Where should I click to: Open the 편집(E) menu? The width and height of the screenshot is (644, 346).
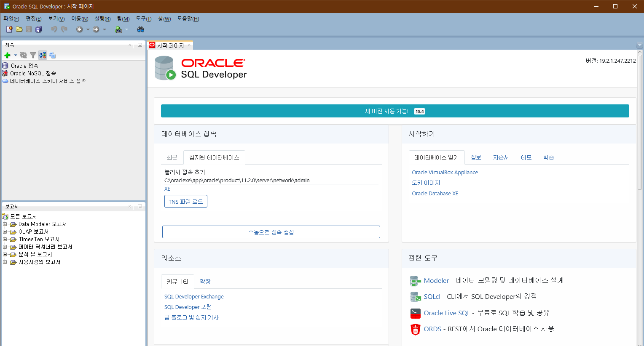[34, 19]
